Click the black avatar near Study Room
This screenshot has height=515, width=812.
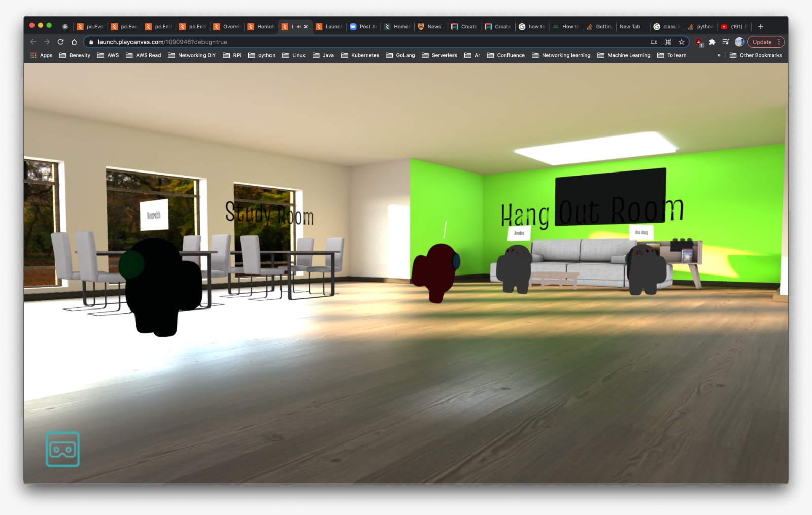click(160, 287)
